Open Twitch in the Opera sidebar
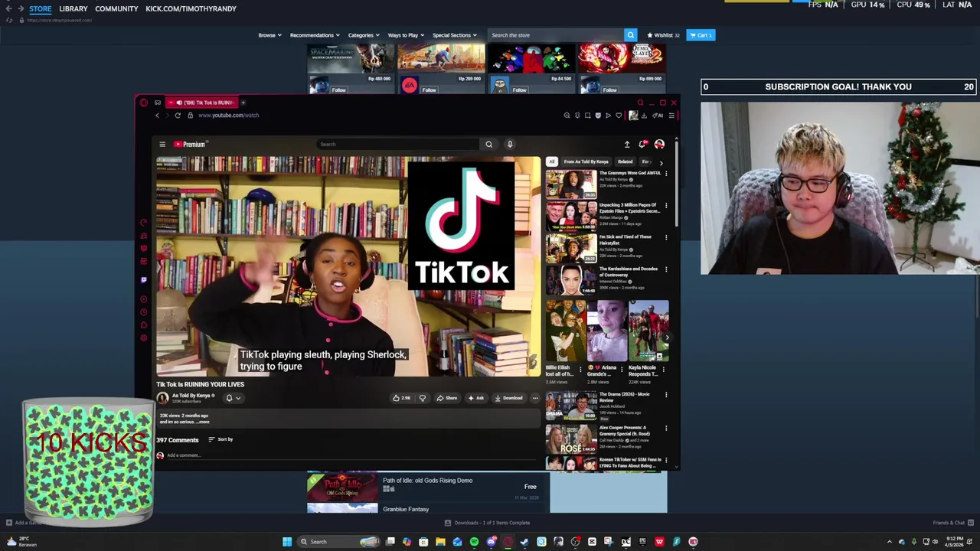The height and width of the screenshot is (551, 980). coord(143,280)
